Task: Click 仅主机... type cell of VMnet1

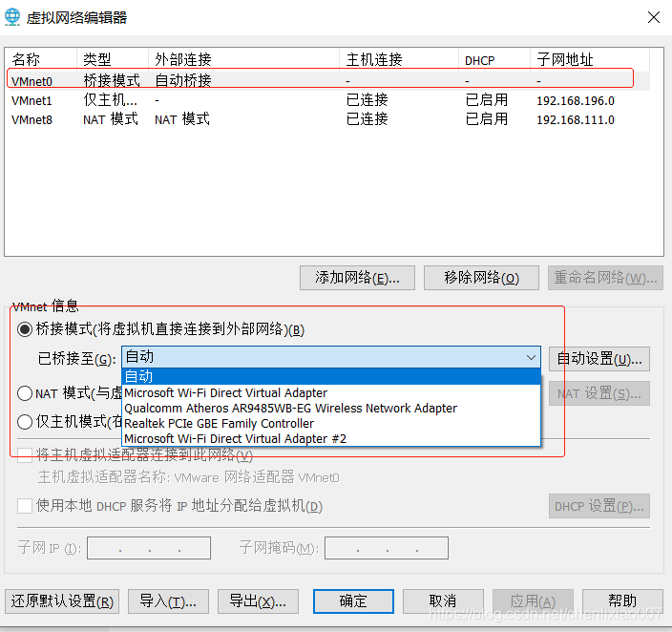Action: tap(110, 100)
